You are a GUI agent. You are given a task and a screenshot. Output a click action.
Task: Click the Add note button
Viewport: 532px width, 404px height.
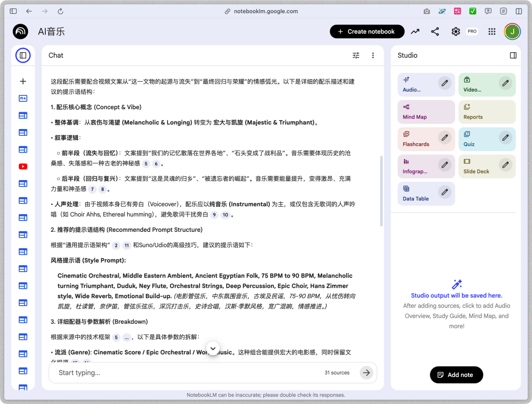(x=456, y=374)
